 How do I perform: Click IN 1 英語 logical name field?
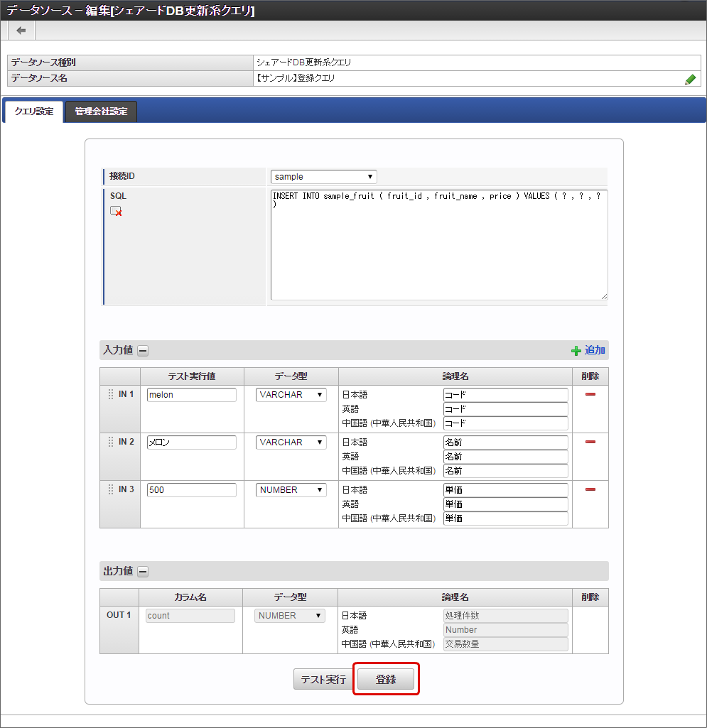[506, 409]
